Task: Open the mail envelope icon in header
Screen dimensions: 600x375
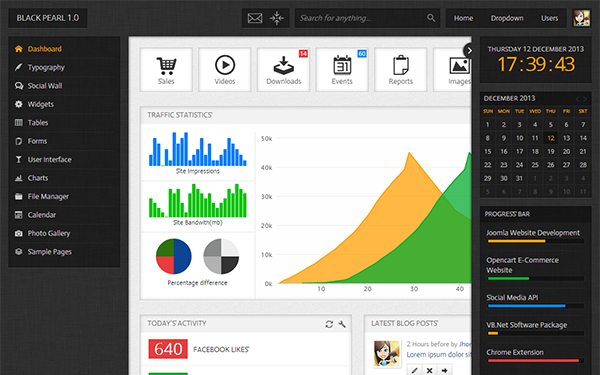Action: coord(255,18)
